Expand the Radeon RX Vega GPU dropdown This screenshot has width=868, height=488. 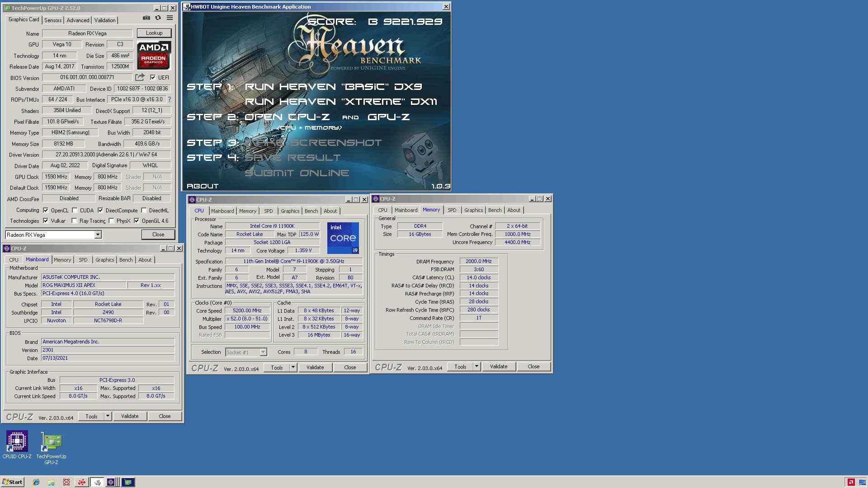(x=98, y=235)
